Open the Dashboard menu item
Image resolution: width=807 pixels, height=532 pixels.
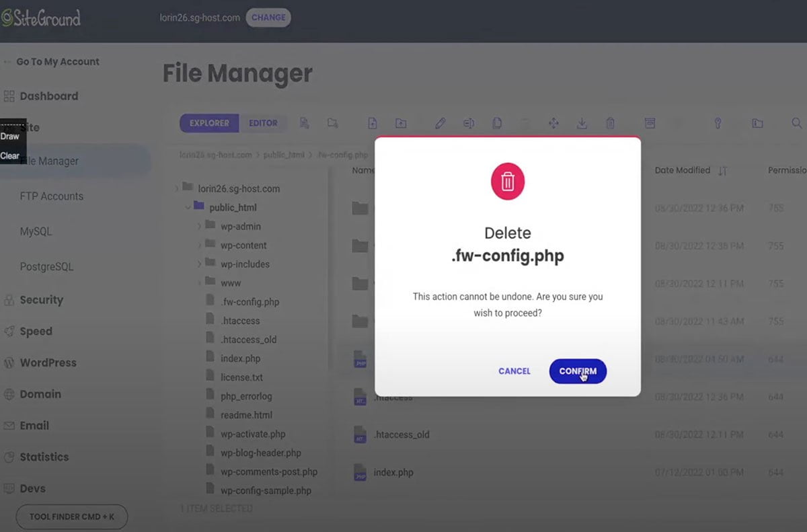[48, 96]
